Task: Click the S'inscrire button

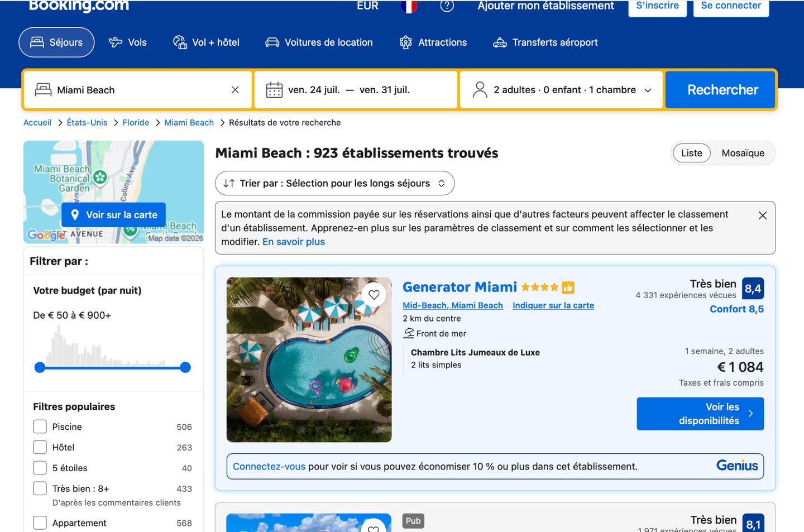Action: pos(658,7)
